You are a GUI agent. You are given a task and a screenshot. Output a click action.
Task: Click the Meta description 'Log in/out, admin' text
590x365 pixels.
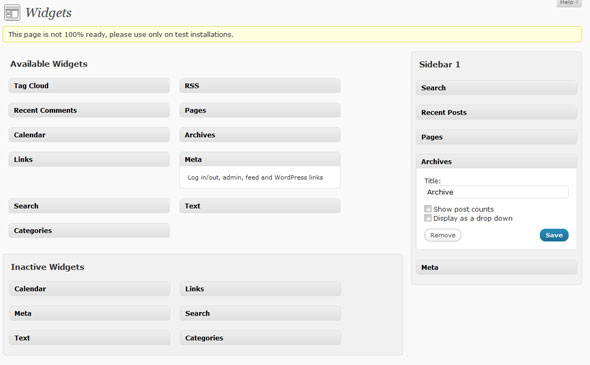click(255, 177)
